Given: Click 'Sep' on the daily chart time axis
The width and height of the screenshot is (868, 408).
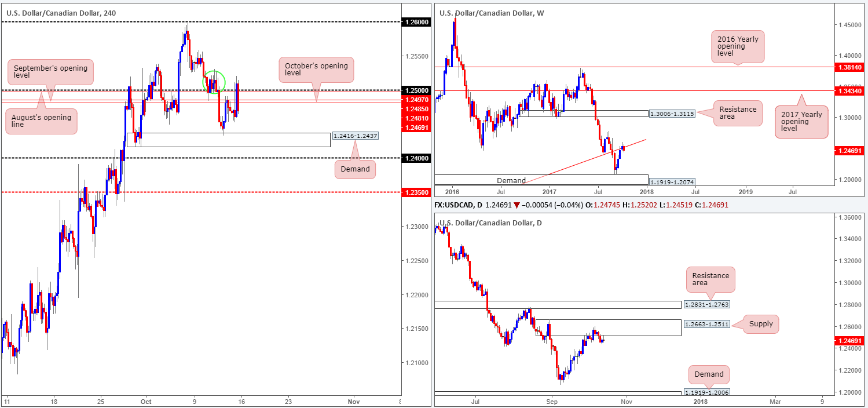Looking at the screenshot, I should (551, 400).
